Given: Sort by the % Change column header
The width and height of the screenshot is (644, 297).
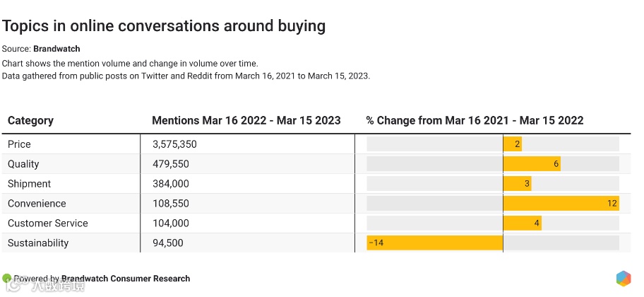Looking at the screenshot, I should click(475, 120).
